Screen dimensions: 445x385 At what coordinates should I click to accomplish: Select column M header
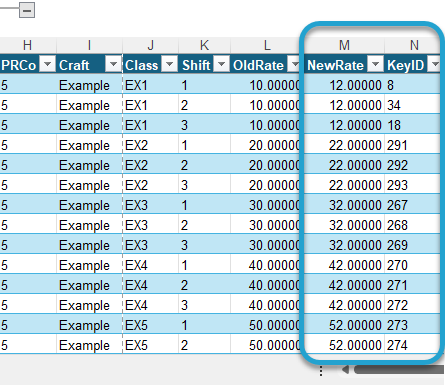[x=344, y=45]
